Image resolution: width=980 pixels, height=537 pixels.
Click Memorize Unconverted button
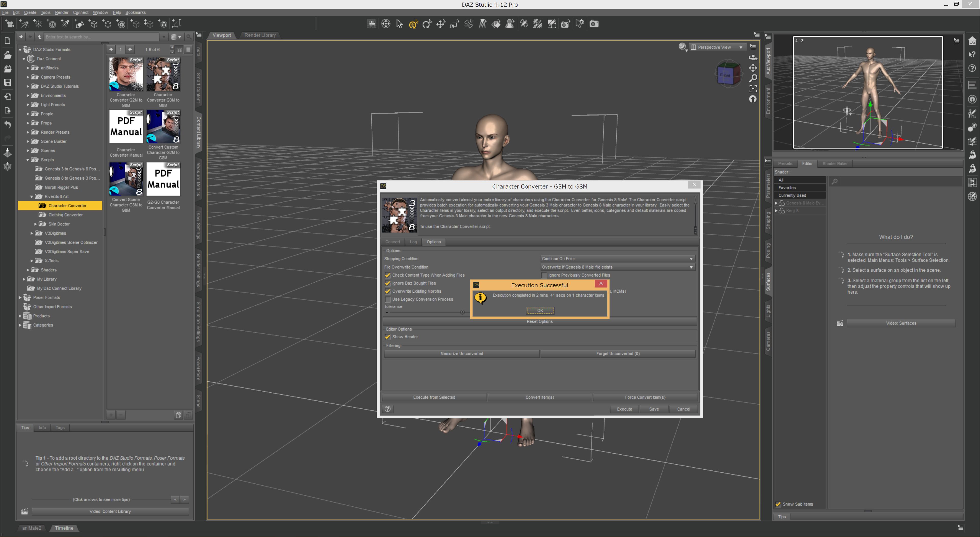(x=461, y=354)
